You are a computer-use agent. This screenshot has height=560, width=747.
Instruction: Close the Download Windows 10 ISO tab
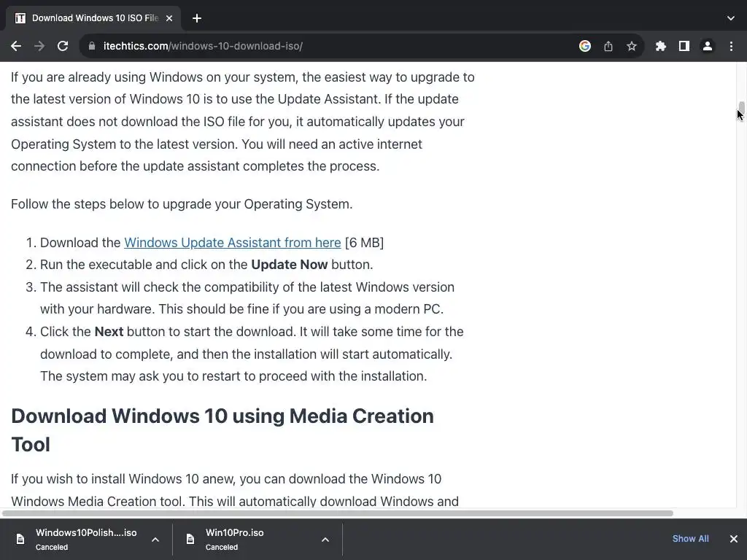pyautogui.click(x=169, y=18)
